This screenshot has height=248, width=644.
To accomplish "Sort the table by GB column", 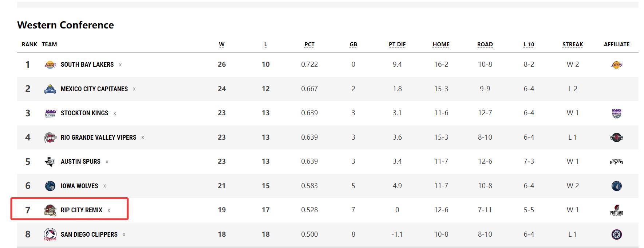I will point(353,44).
